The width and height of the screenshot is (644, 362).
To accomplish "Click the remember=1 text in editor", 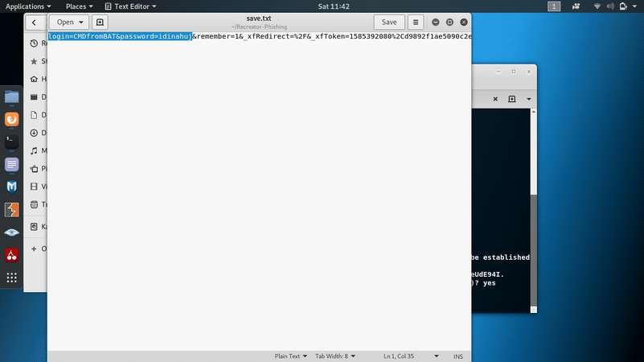I will tap(218, 36).
